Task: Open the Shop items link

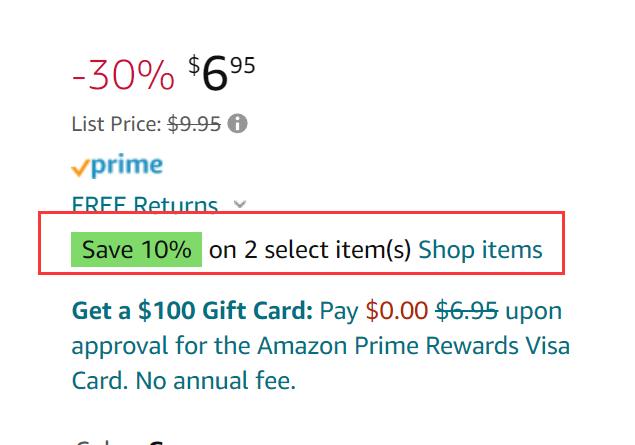Action: pos(480,249)
